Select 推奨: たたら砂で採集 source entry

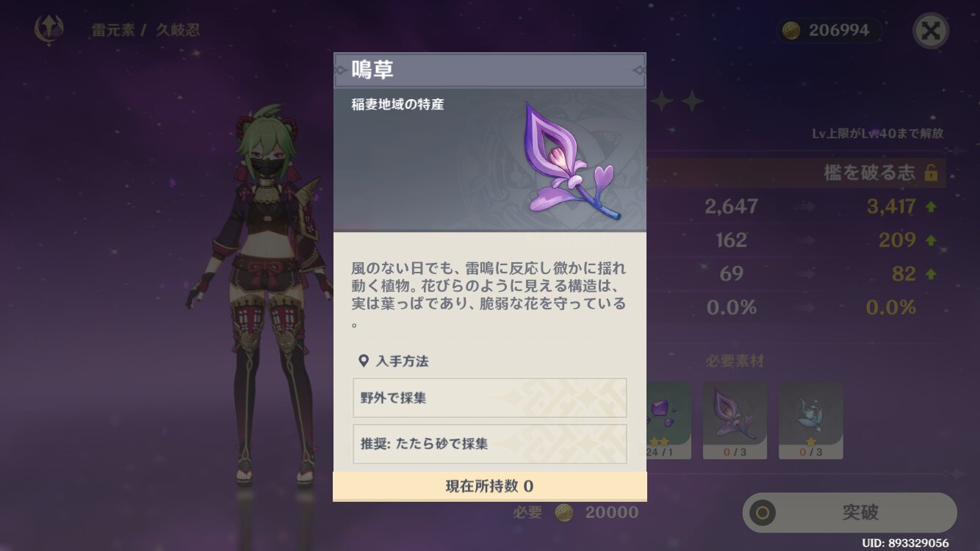pos(490,444)
